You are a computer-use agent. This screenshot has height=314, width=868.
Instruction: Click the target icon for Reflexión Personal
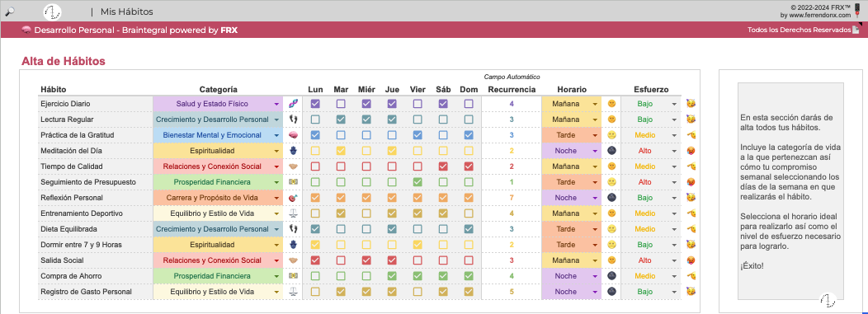click(293, 197)
